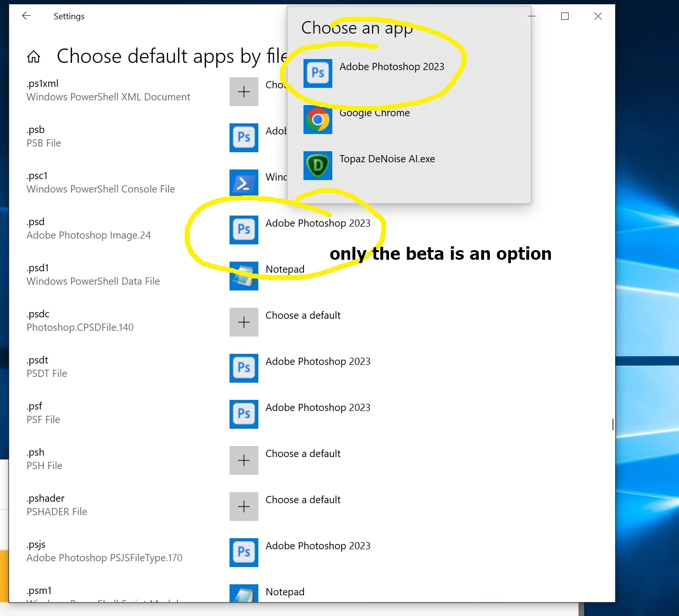Change .psf default Adobe Photoshop 2023

[x=318, y=408]
